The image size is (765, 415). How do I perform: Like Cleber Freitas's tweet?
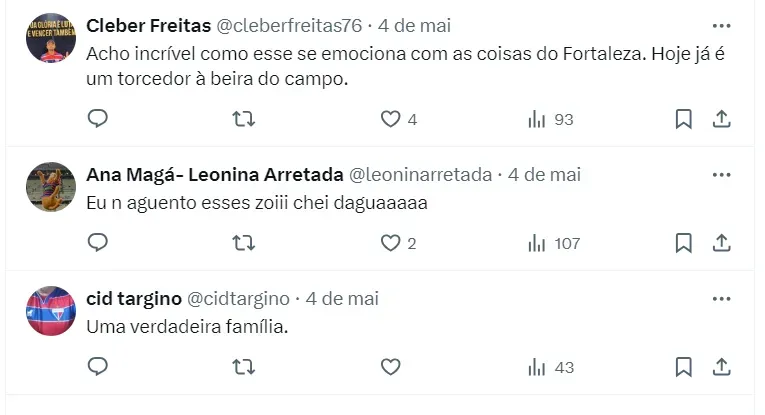(x=390, y=119)
